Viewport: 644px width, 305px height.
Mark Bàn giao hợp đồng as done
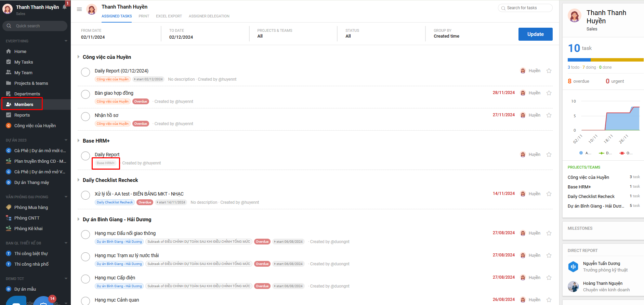pyautogui.click(x=86, y=94)
